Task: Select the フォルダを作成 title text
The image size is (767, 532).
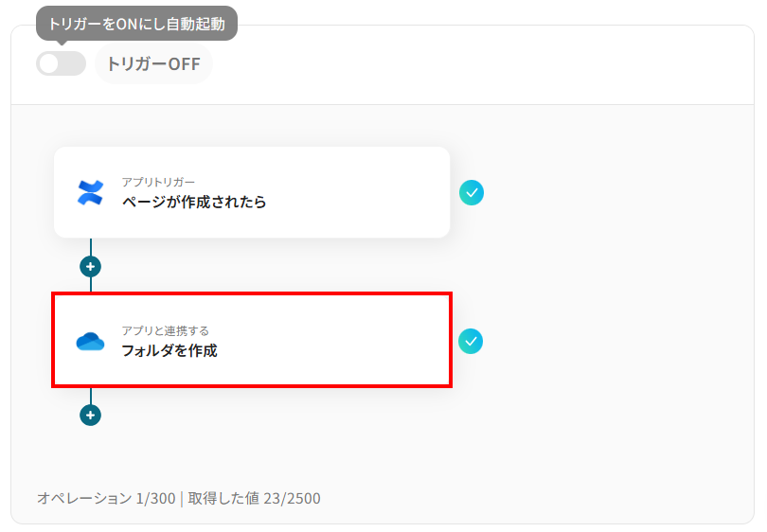Action: click(169, 350)
